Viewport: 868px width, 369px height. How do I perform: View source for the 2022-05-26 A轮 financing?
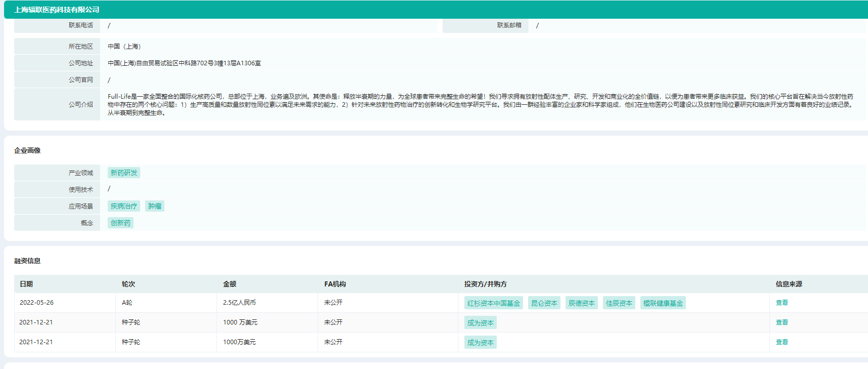click(782, 303)
